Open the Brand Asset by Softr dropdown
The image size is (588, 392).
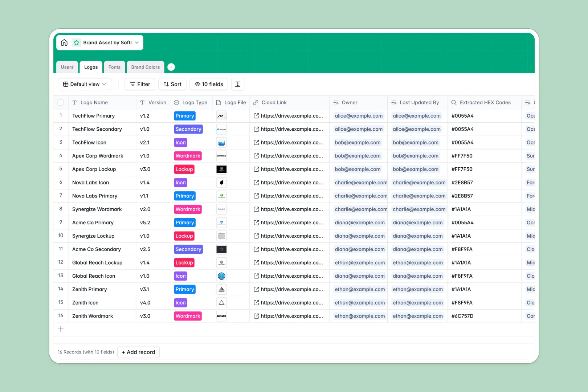[108, 42]
